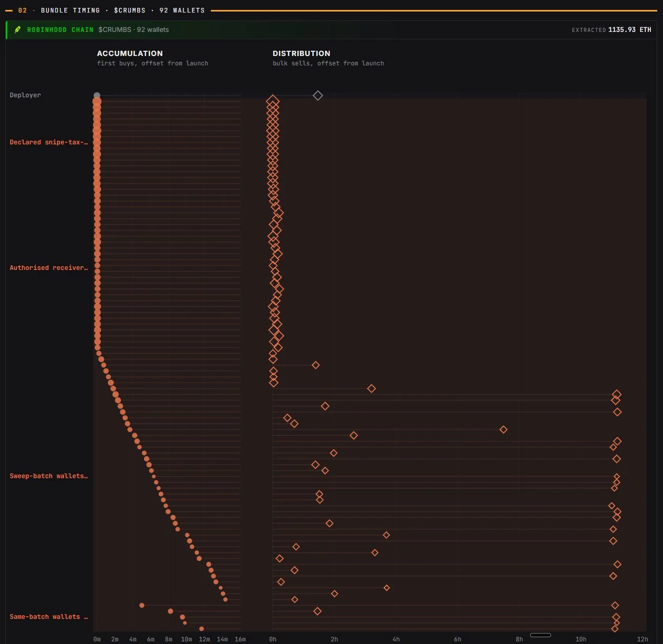Screen dimensions: 663x644
Task: Click the 'ACCUMULATION' column heading
Action: point(130,53)
